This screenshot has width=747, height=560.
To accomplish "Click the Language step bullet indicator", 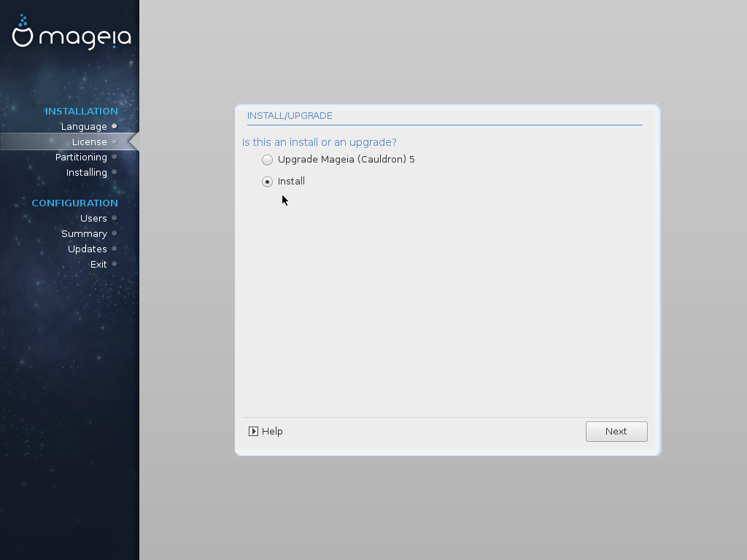I will coord(115,126).
